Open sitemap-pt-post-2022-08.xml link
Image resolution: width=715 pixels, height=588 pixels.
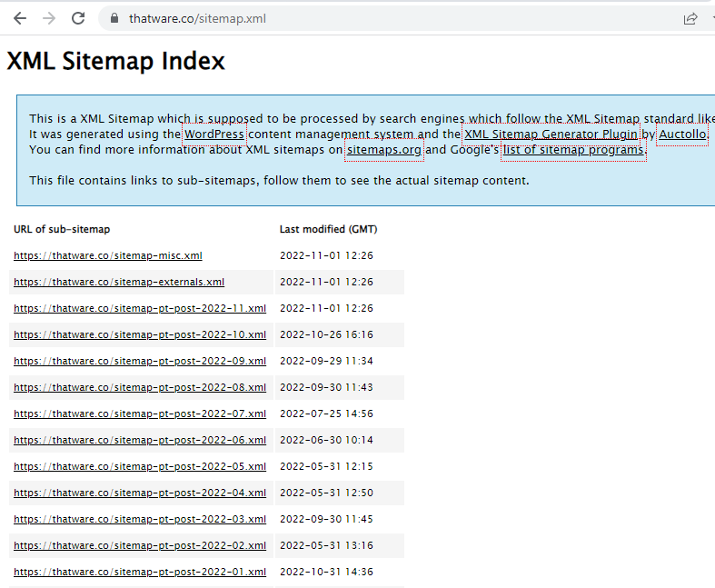pos(140,387)
